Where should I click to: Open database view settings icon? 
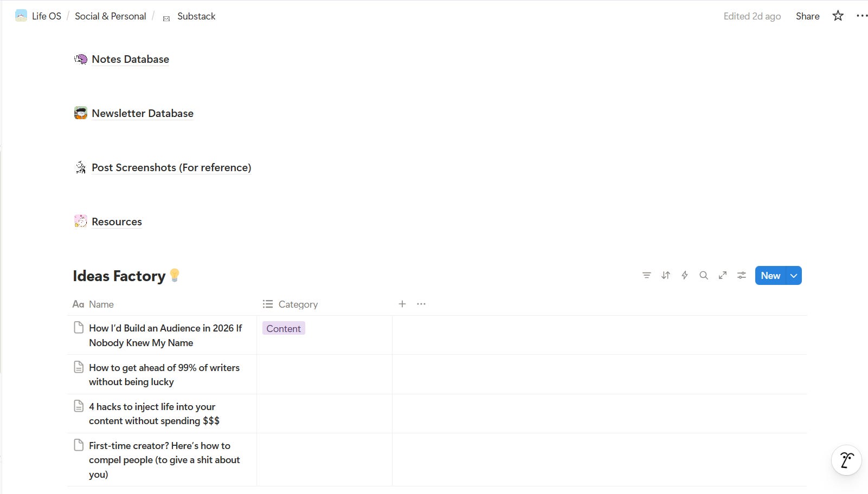[x=742, y=275]
